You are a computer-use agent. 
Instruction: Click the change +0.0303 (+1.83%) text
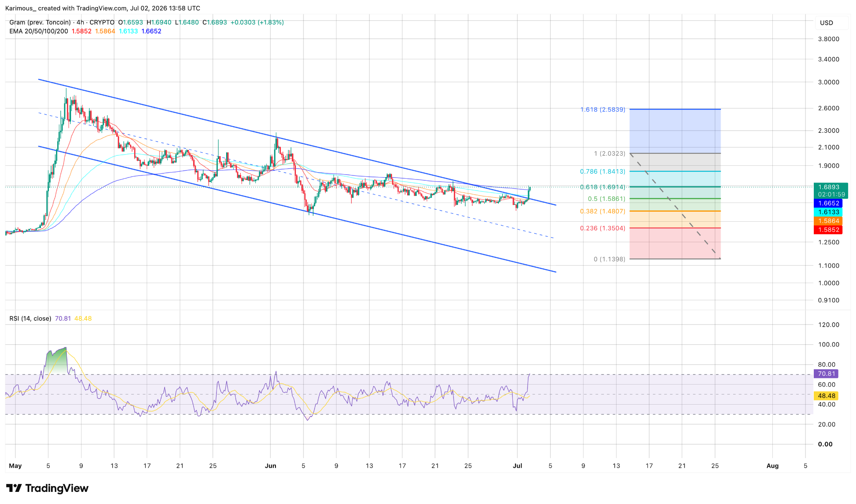tap(257, 23)
